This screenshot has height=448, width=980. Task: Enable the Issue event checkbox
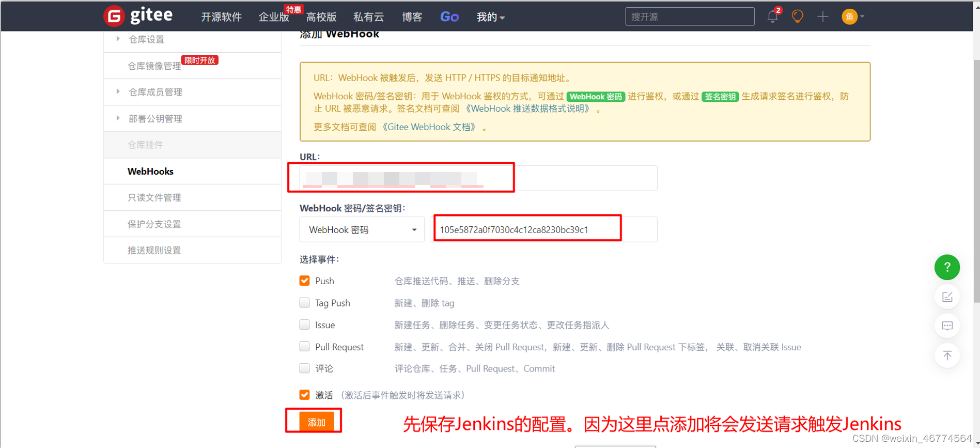(x=304, y=325)
